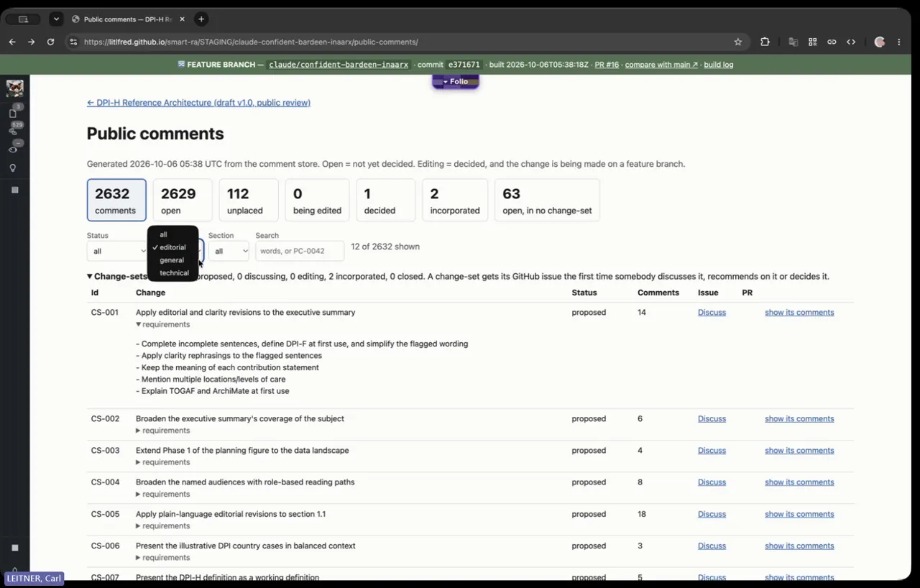Filter by the 112 unplaced card
This screenshot has width=920, height=588.
(249, 200)
